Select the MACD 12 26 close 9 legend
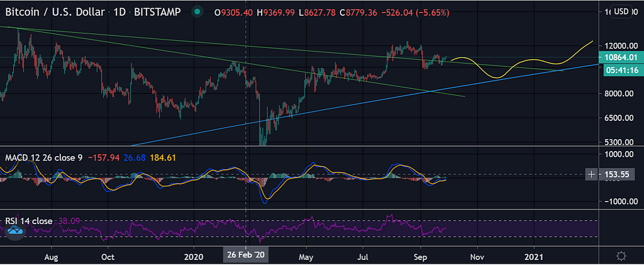 tap(43, 157)
